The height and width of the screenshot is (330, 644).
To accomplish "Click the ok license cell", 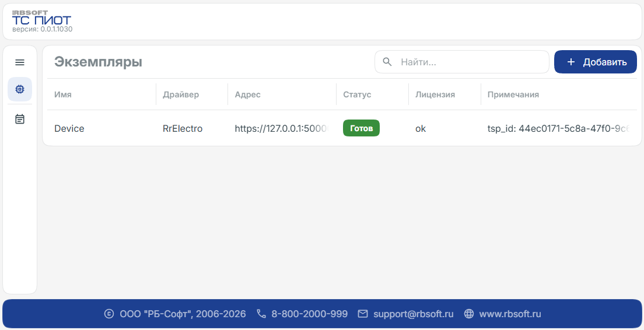I will pyautogui.click(x=421, y=128).
